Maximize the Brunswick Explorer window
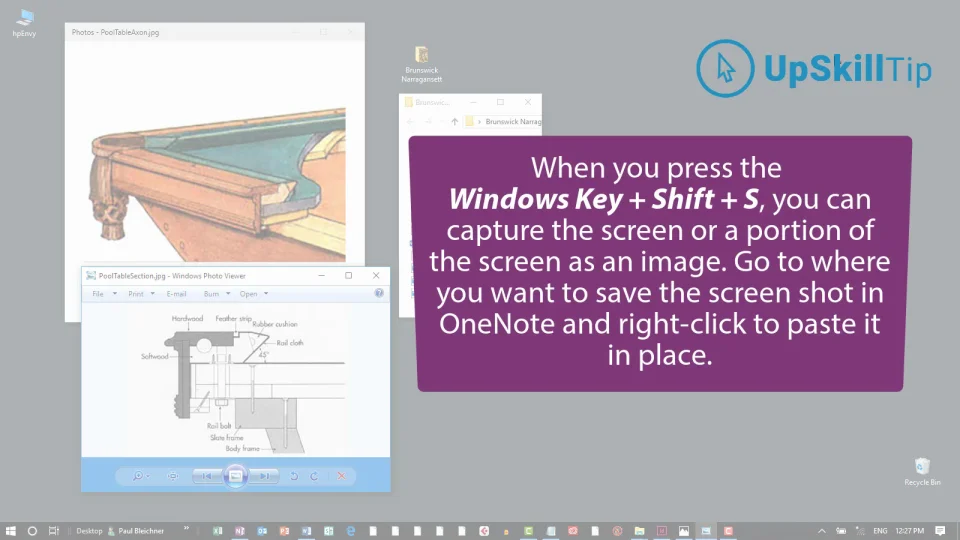Image resolution: width=960 pixels, height=540 pixels. pos(500,102)
